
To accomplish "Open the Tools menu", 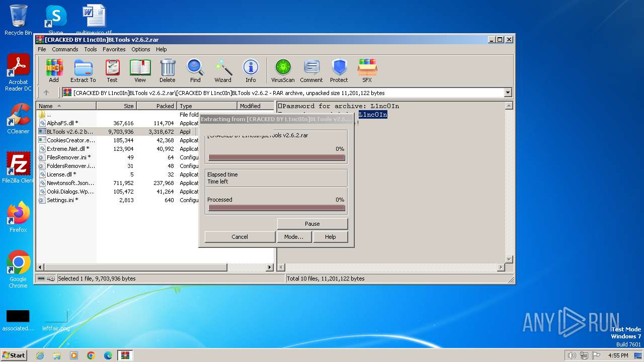I will (91, 49).
